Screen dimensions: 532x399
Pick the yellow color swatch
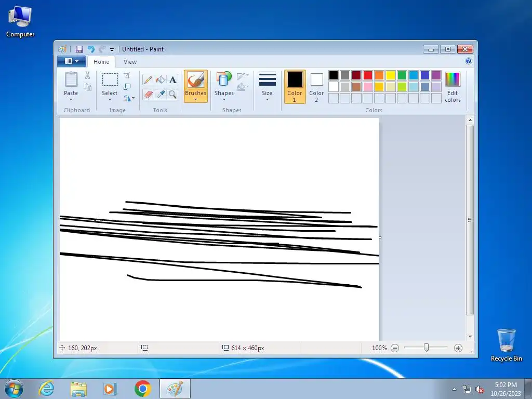pos(391,75)
